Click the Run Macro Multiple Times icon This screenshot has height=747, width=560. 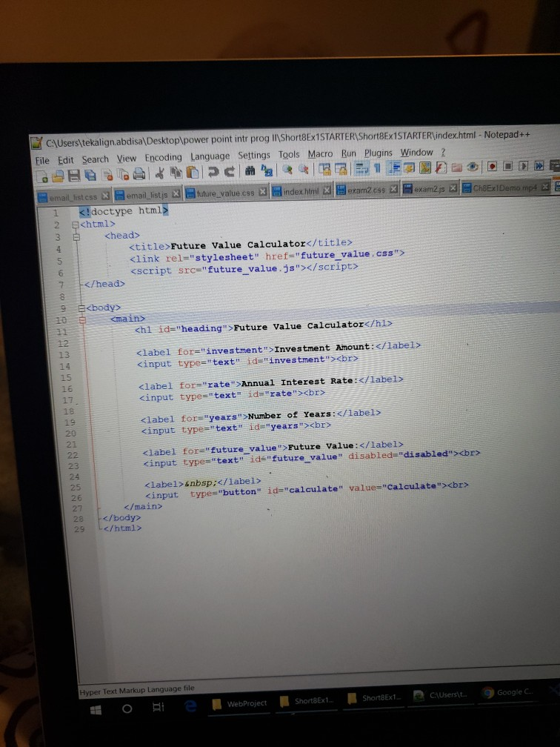pyautogui.click(x=539, y=165)
